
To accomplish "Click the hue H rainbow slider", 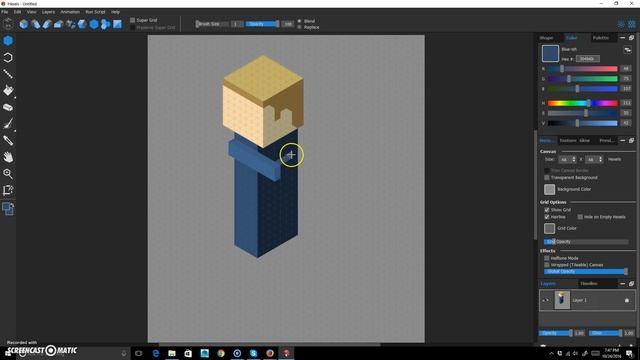I will (x=582, y=103).
